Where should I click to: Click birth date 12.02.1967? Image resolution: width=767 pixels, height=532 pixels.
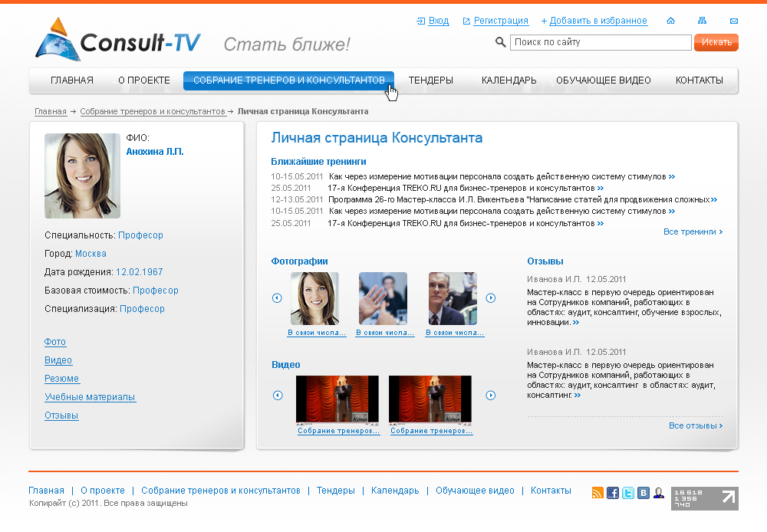[139, 272]
